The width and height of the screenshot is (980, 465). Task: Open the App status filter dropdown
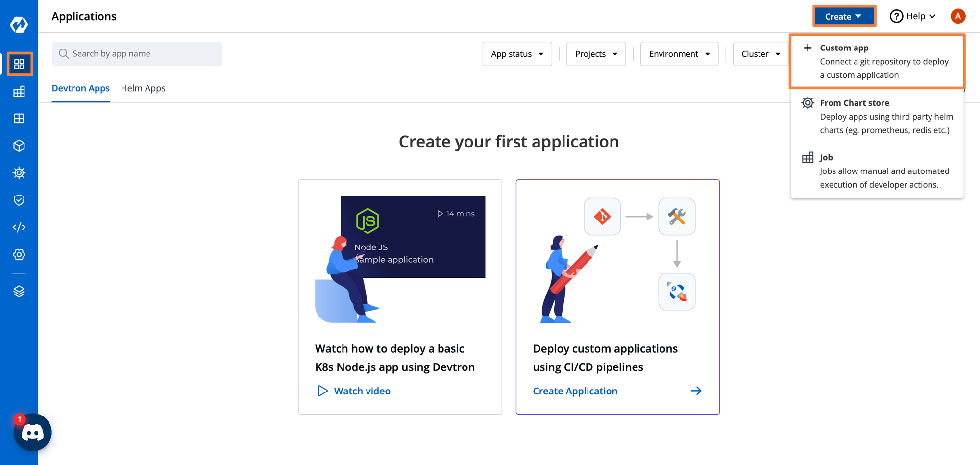coord(517,54)
